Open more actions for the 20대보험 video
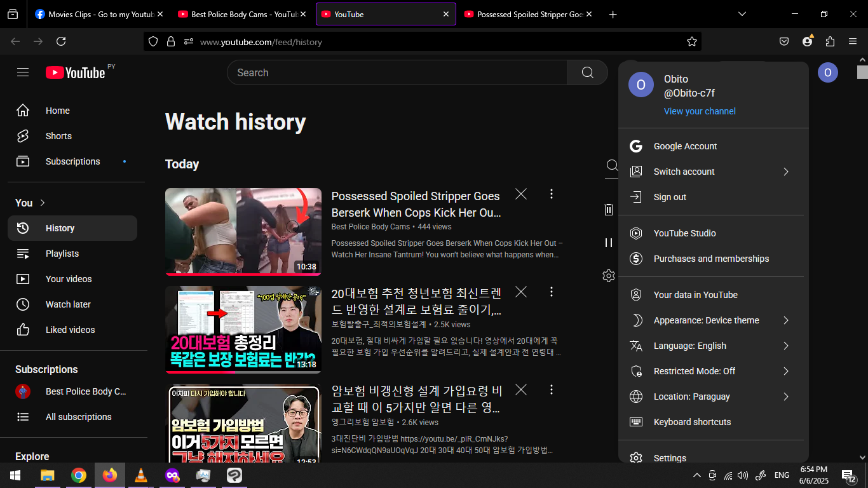Image resolution: width=868 pixels, height=488 pixels. (x=552, y=292)
